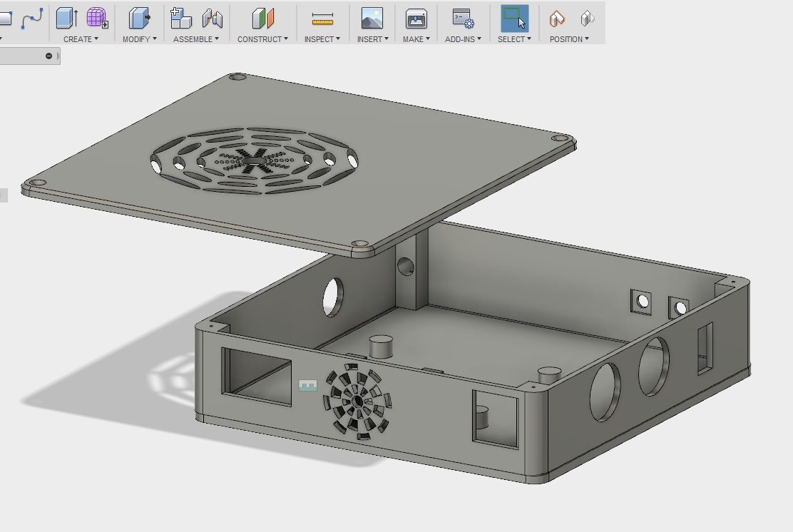Launch the Scripts and Add-Ins icon
Viewport: 793px width, 532px height.
click(463, 19)
